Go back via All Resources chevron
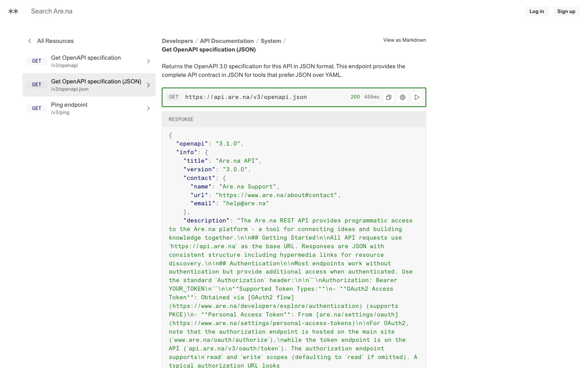This screenshot has width=588, height=368. tap(29, 41)
